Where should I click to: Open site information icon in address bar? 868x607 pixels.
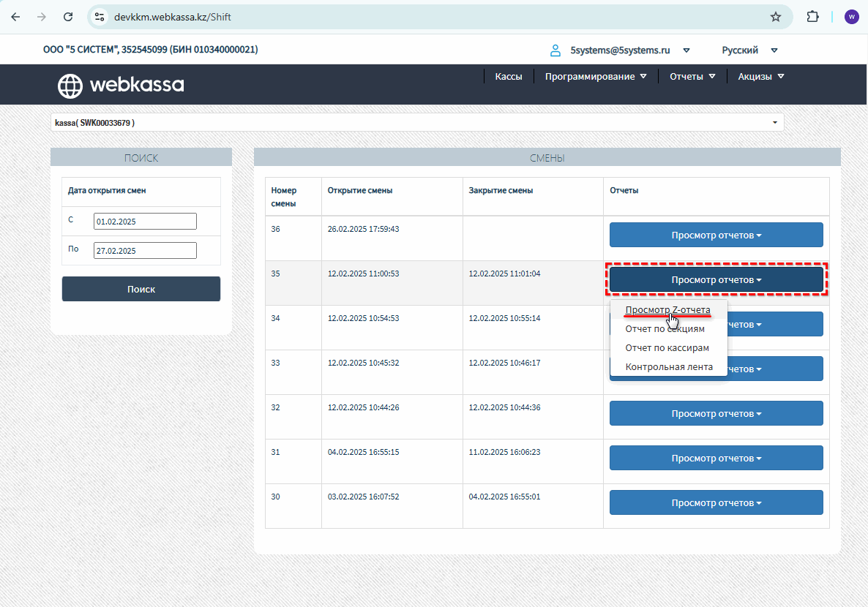pyautogui.click(x=100, y=17)
